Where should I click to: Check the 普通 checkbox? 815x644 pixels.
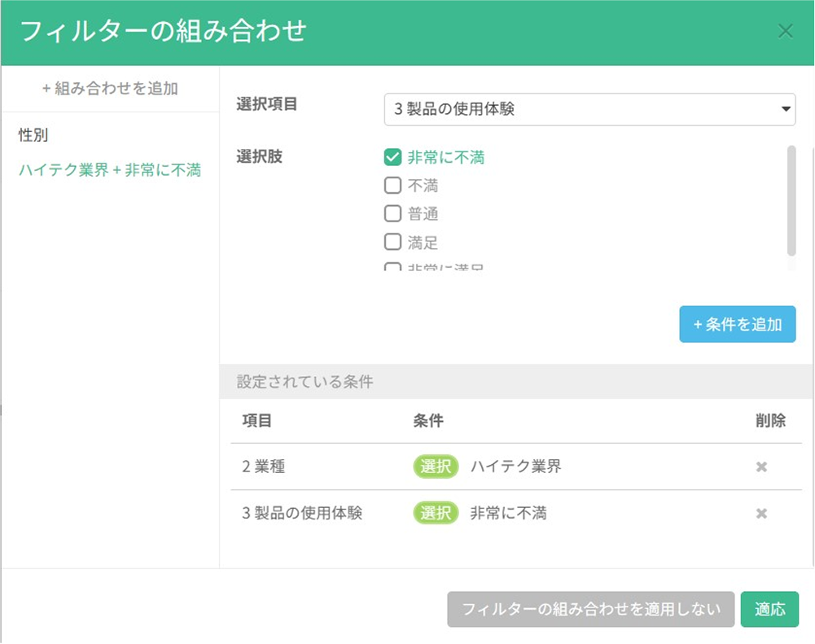coord(393,213)
